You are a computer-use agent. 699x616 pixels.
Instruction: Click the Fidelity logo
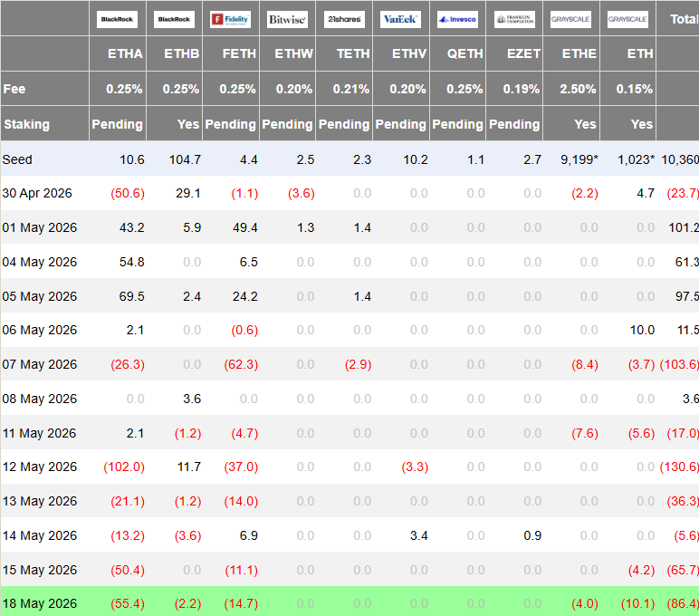[x=231, y=19]
